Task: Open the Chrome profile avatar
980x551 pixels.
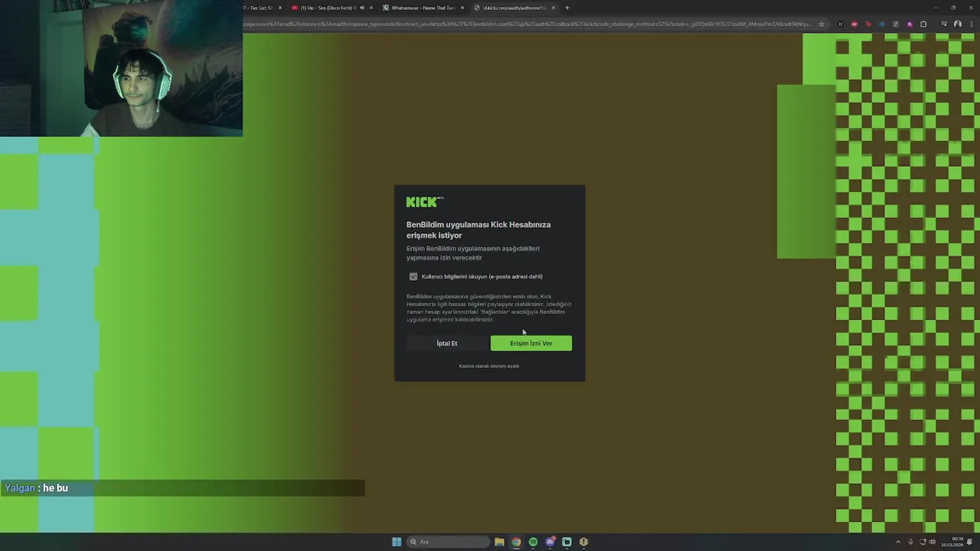Action: [957, 24]
